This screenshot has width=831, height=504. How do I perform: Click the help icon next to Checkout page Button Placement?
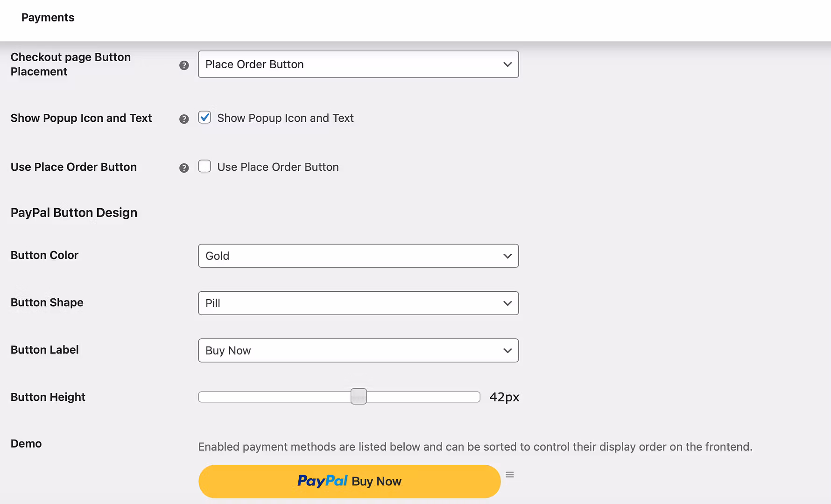tap(183, 65)
